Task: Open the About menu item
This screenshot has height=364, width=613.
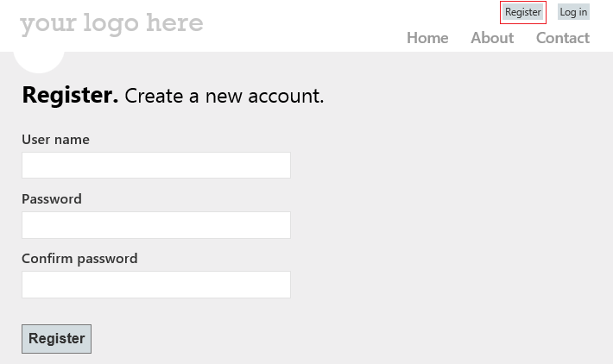Action: pos(492,37)
